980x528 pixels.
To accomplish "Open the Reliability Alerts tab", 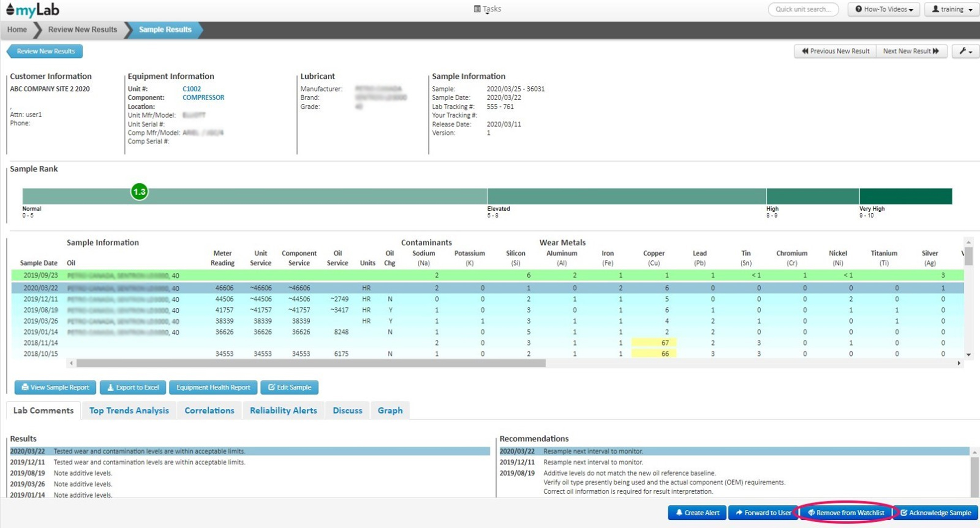I will point(283,410).
